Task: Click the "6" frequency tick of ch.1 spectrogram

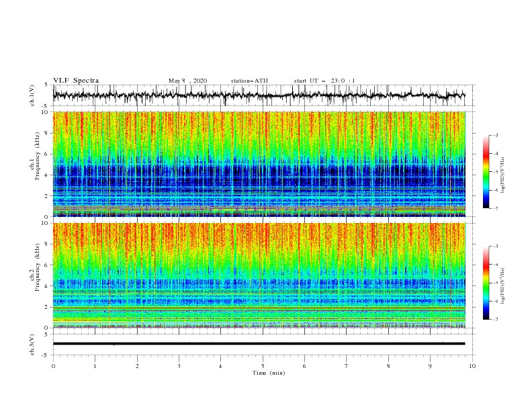Action: [x=46, y=154]
